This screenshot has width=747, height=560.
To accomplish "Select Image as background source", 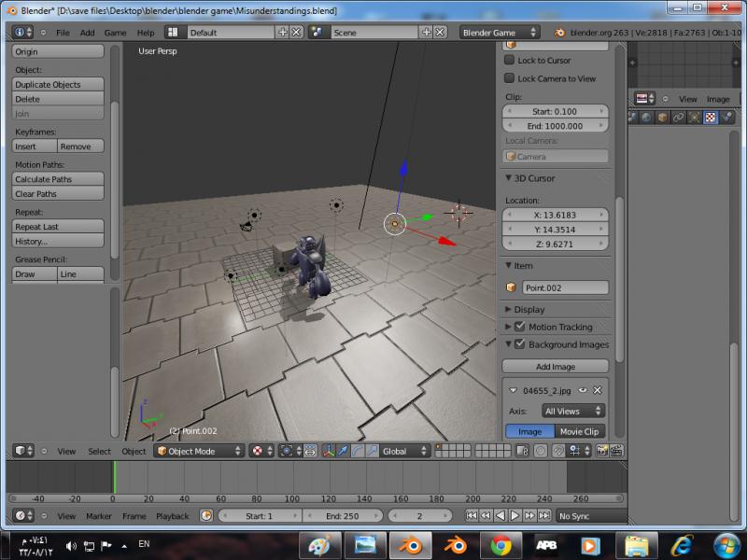I will click(x=529, y=431).
